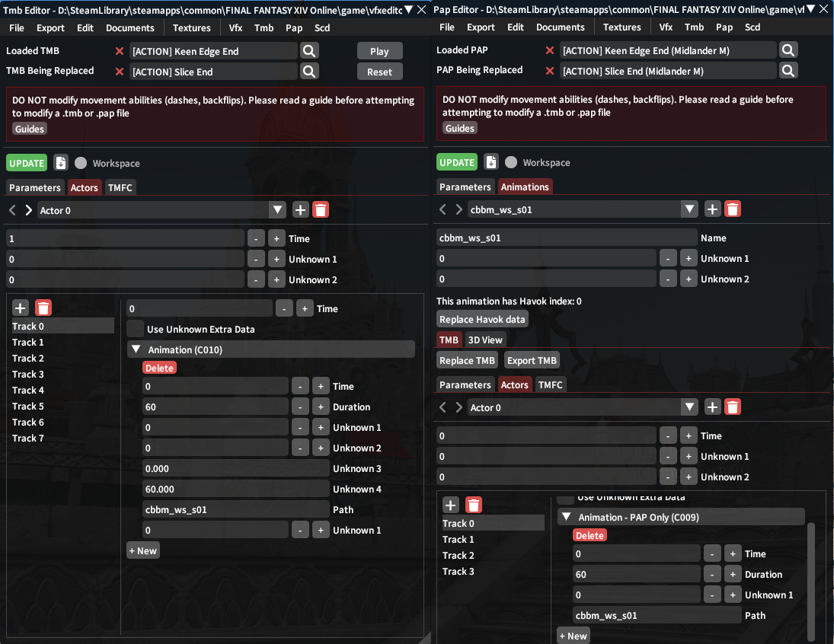Click export file icon next to Tmb UPDATE
834x644 pixels.
(x=61, y=163)
